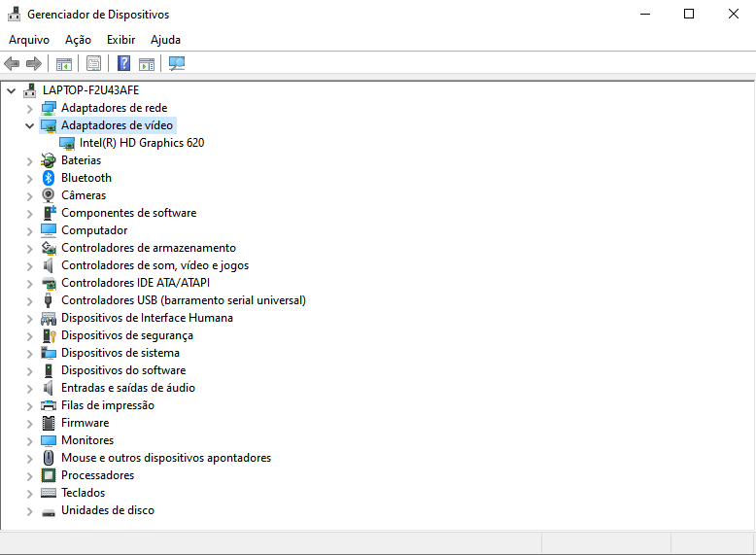Screen dimensions: 756x555
Task: Click the show/hide console tree icon
Action: click(63, 63)
